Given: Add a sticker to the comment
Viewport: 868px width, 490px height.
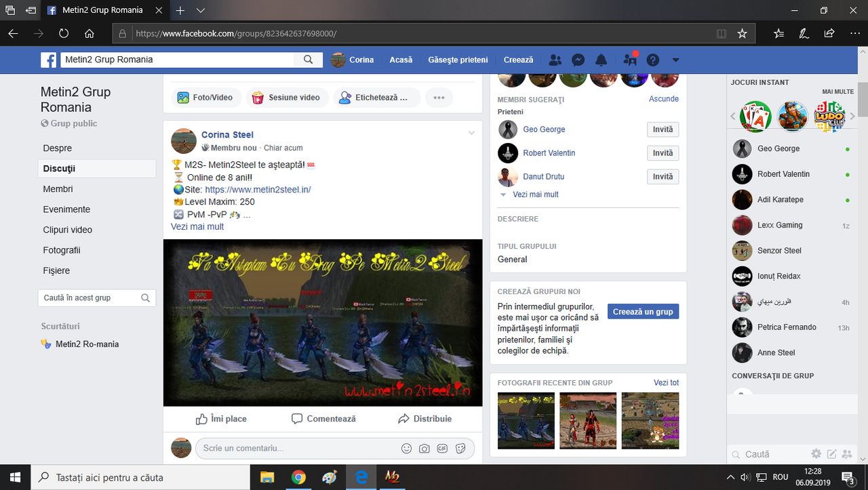Looking at the screenshot, I should [460, 448].
